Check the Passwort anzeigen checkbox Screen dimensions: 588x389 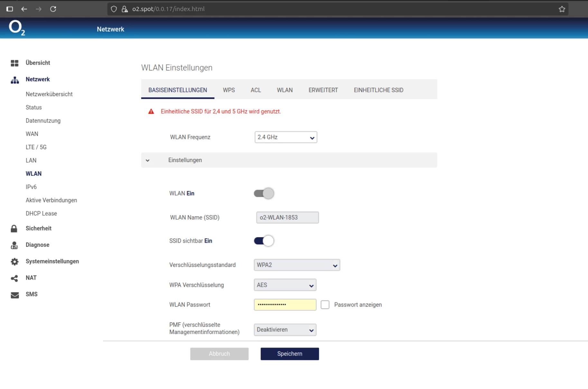pyautogui.click(x=325, y=305)
